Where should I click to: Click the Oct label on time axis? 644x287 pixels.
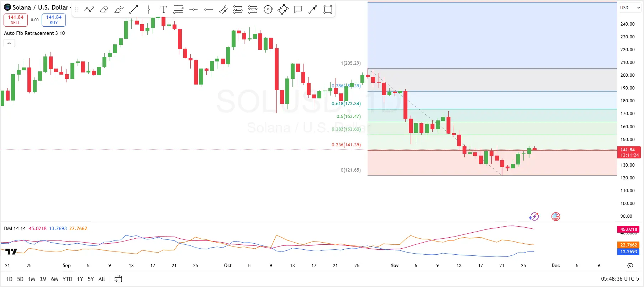228,266
